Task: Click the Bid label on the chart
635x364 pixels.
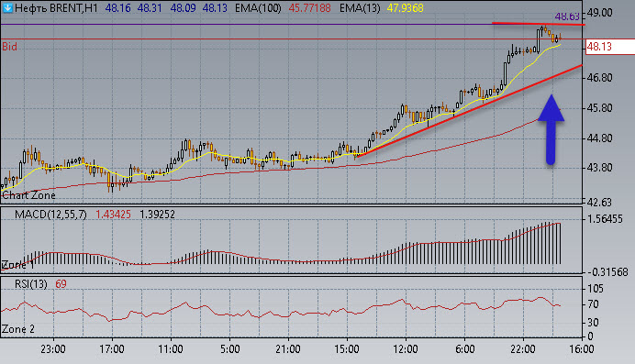Action: 10,47
